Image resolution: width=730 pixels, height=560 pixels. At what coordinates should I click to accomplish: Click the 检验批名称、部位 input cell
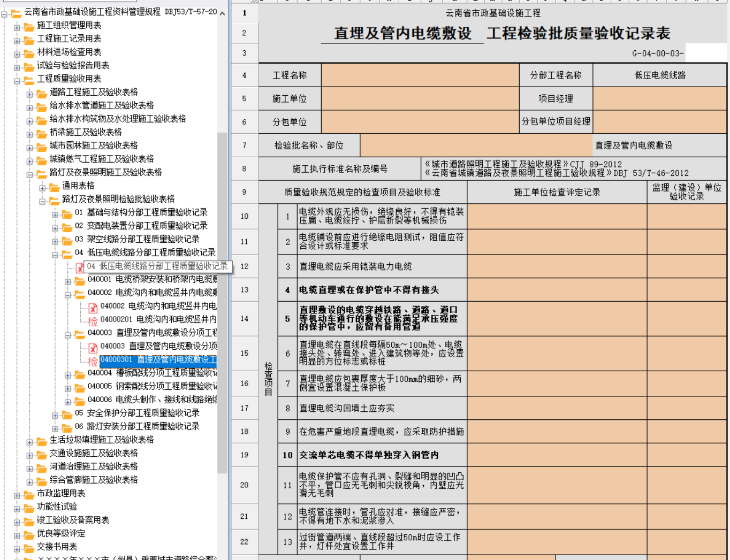tap(476, 145)
